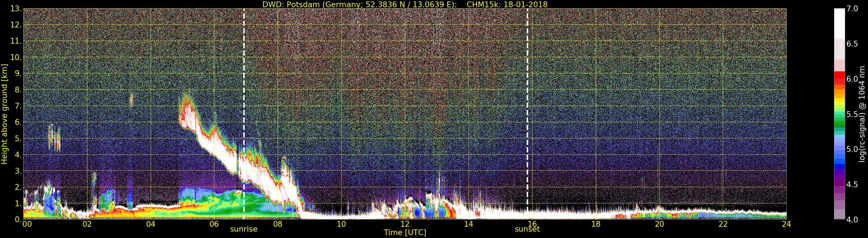This screenshot has height=238, width=868.
Task: Click the colorbar tick label "5.0"
Action: click(852, 149)
